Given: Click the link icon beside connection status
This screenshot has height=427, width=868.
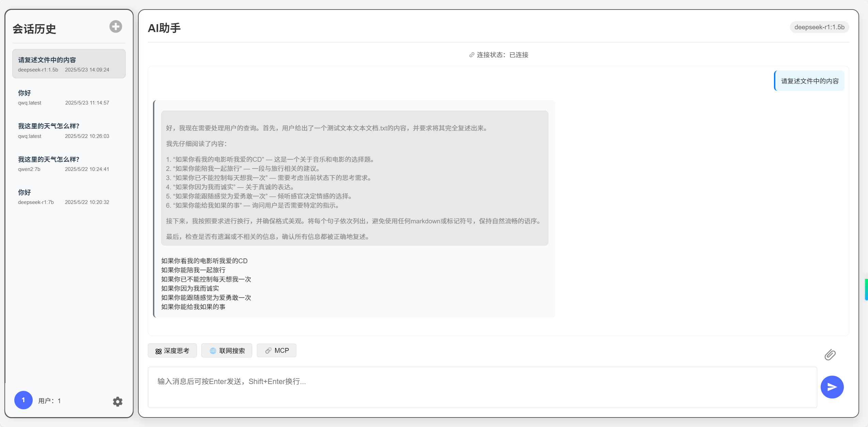Looking at the screenshot, I should click(x=471, y=55).
